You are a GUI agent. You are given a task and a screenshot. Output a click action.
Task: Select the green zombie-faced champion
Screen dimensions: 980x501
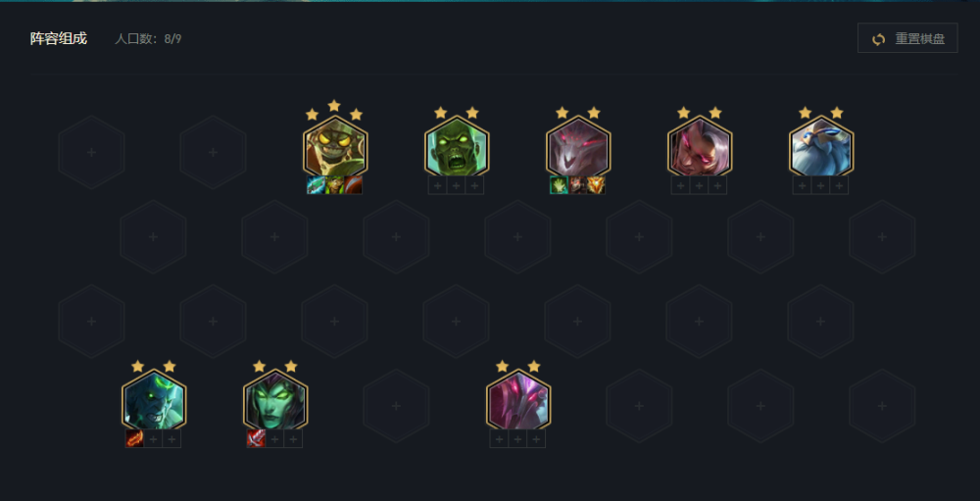tap(457, 150)
